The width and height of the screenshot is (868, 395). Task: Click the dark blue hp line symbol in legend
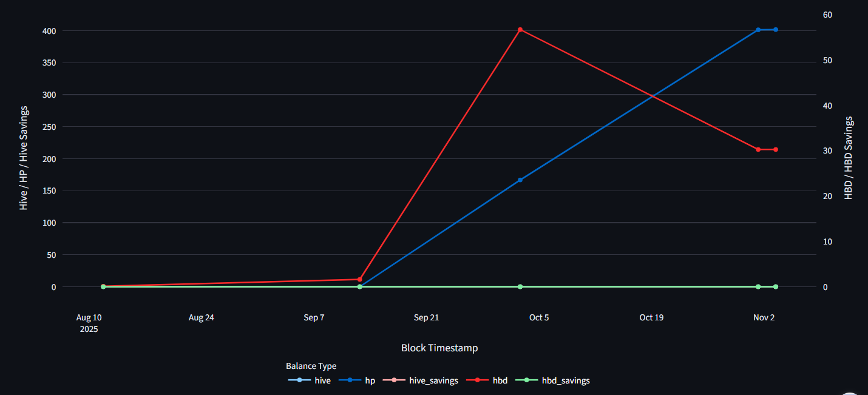pos(349,380)
